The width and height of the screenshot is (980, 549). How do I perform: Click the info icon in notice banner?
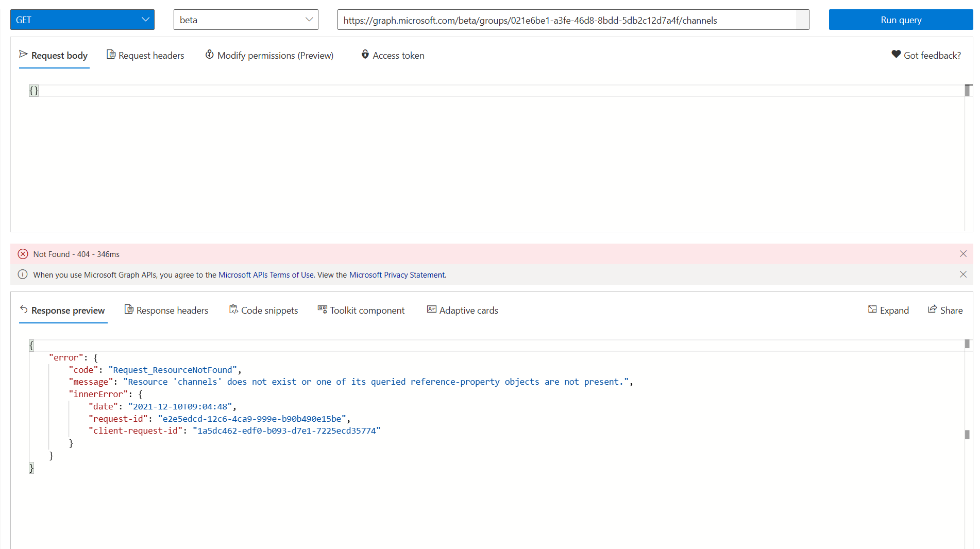click(x=23, y=274)
